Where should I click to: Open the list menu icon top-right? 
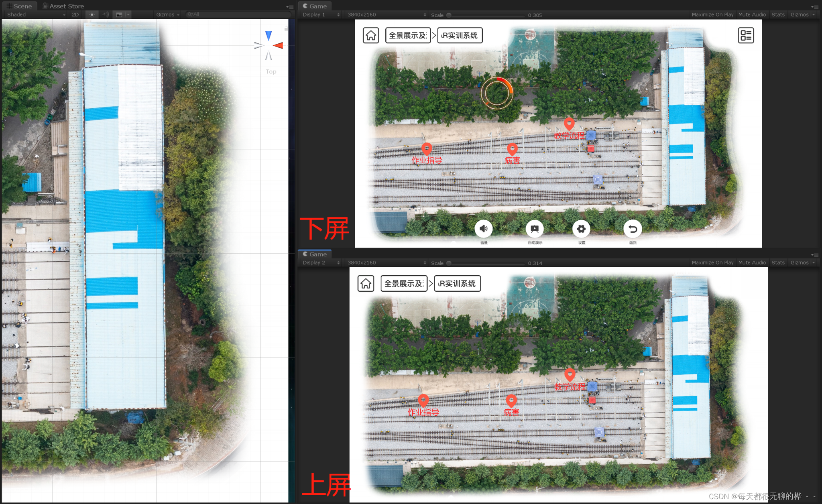(x=745, y=35)
